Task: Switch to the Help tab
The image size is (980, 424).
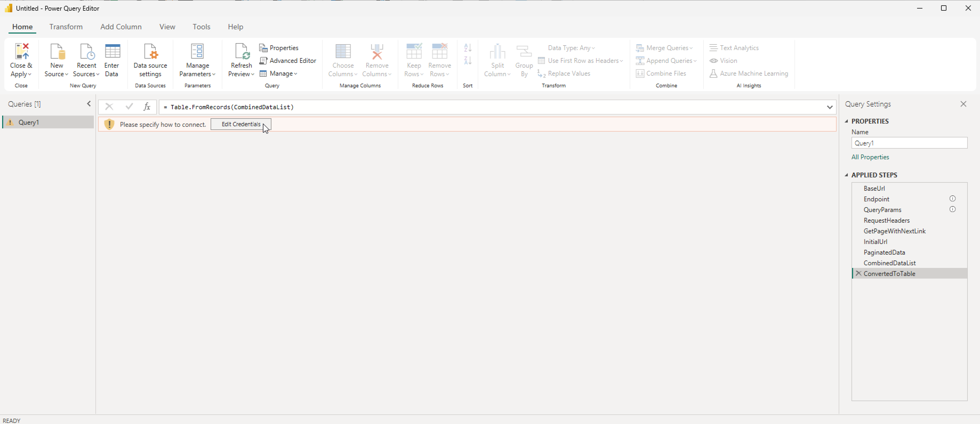Action: click(235, 27)
